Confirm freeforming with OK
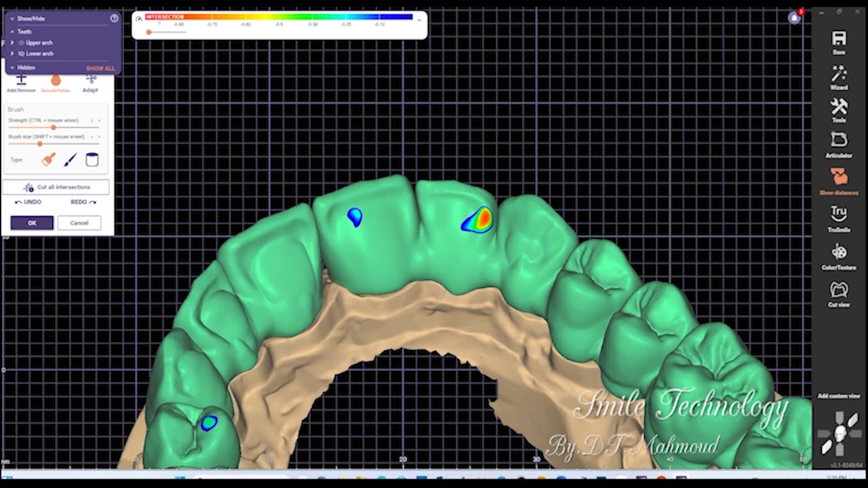The image size is (868, 488). 32,223
